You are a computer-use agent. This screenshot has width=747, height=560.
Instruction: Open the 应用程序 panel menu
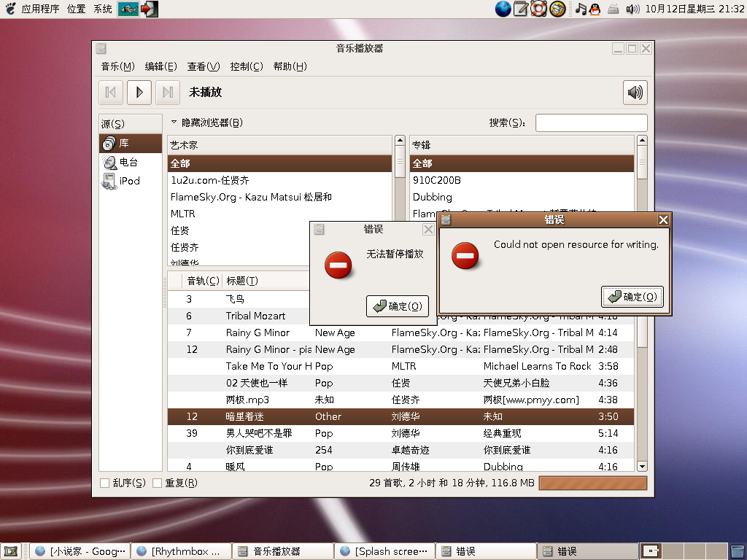[x=40, y=9]
